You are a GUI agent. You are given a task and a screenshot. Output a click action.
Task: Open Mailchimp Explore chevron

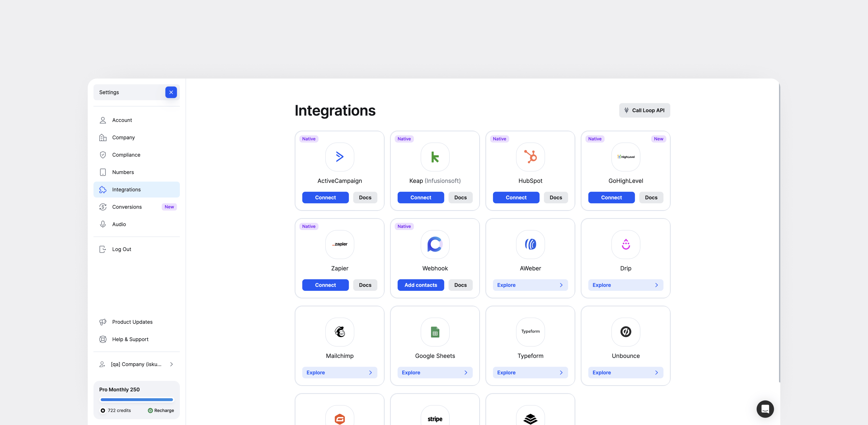[370, 373]
